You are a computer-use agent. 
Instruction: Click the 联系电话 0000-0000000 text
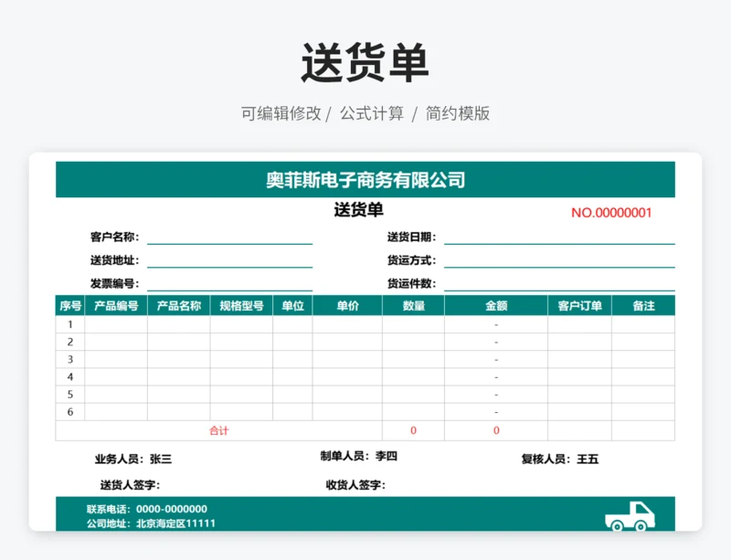point(147,509)
